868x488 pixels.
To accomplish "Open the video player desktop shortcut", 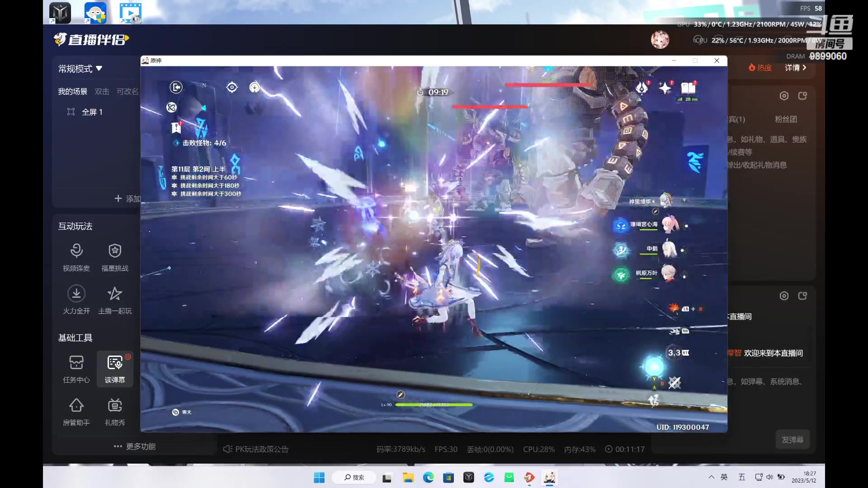I will (131, 13).
